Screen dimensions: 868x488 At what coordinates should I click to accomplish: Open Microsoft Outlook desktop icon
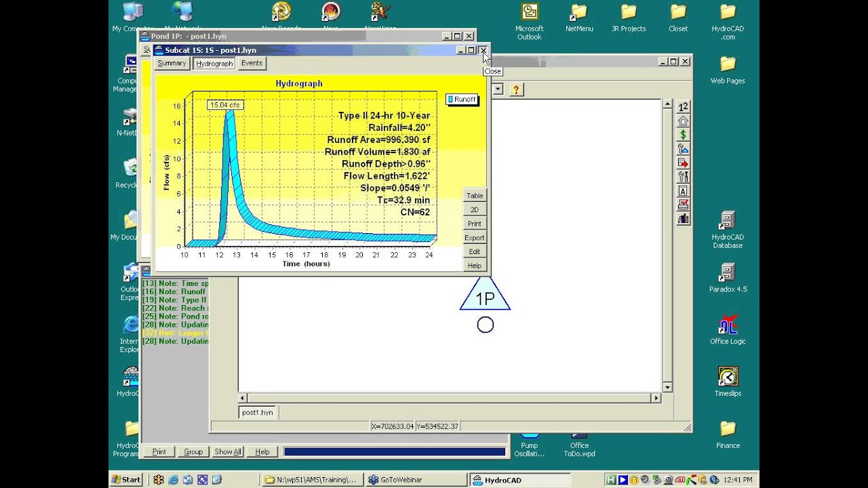tap(530, 20)
